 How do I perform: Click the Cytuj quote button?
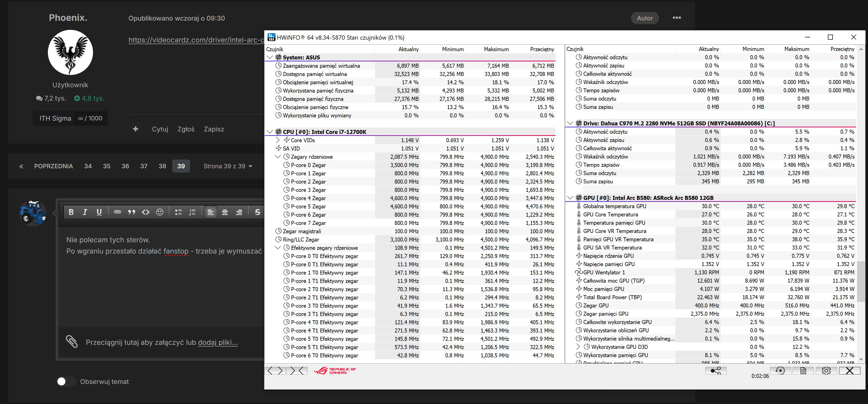click(x=160, y=129)
